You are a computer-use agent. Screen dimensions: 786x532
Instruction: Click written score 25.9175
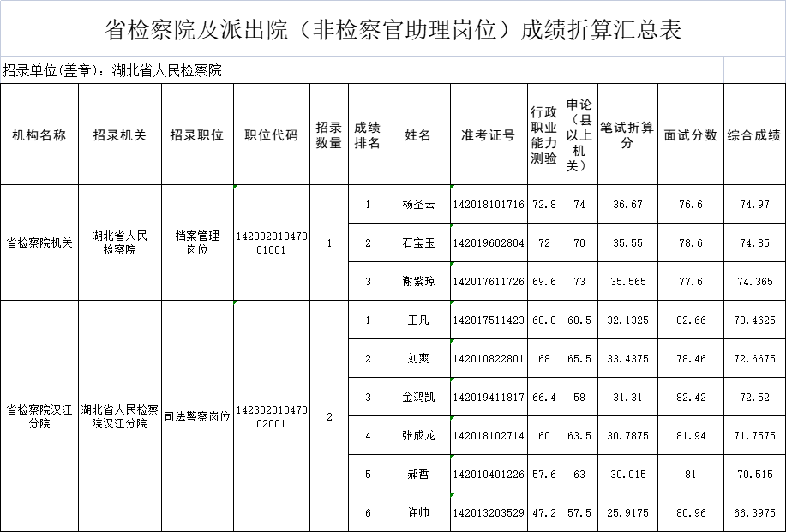pos(627,512)
